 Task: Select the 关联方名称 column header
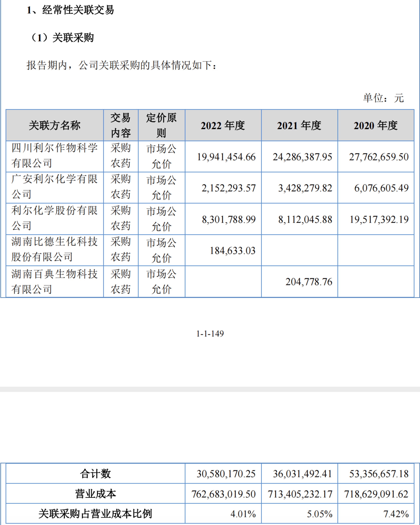click(55, 125)
